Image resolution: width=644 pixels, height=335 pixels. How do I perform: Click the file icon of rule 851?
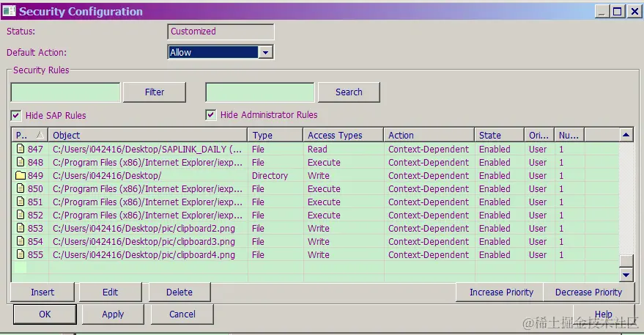click(x=20, y=202)
